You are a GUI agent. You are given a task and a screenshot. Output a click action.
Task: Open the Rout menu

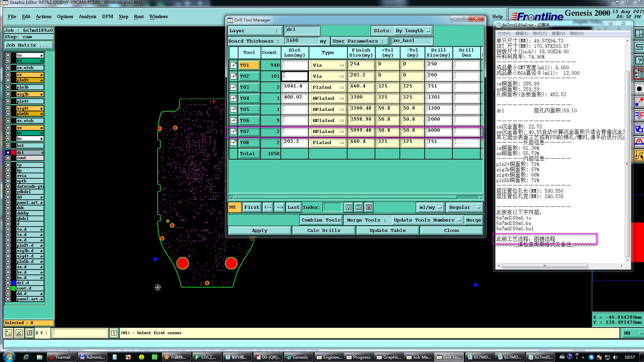139,16
